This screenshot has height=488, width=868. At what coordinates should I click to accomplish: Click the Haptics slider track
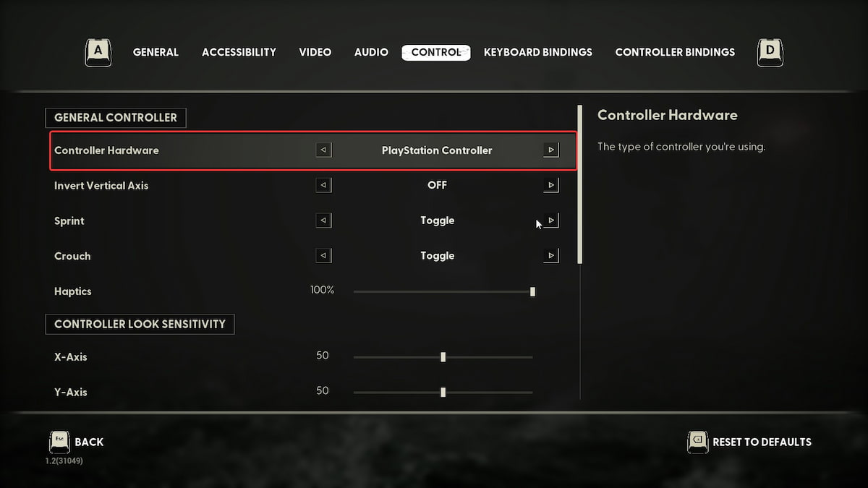(443, 291)
